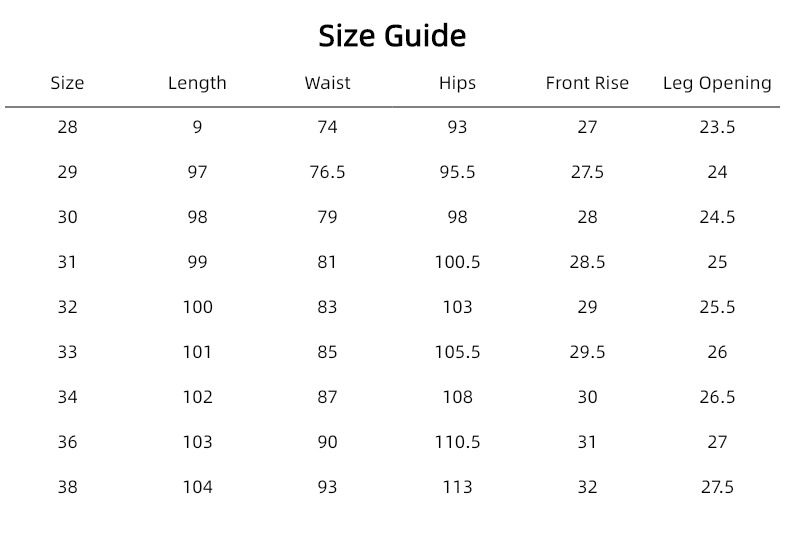Click the hips value 110.5
This screenshot has width=785, height=535.
(x=457, y=442)
